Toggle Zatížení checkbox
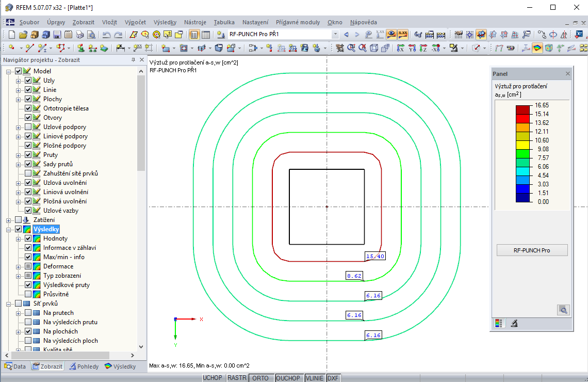588x382 pixels. coord(19,220)
